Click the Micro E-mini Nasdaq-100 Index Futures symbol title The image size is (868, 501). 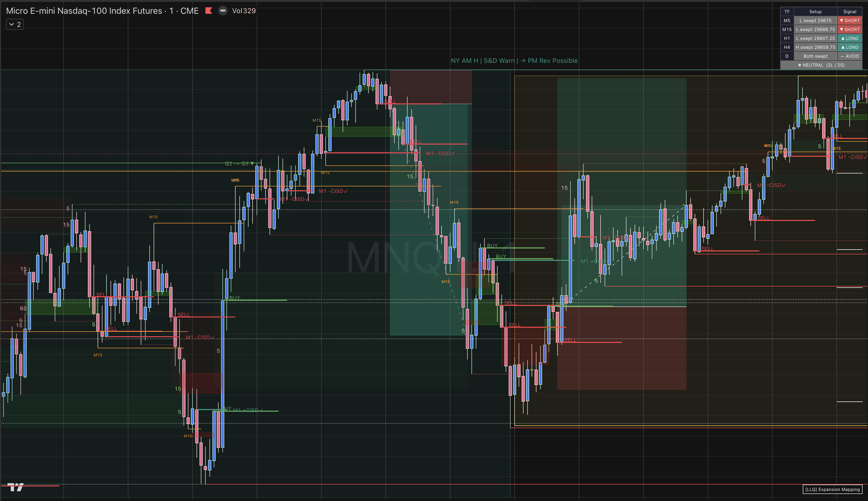(102, 11)
